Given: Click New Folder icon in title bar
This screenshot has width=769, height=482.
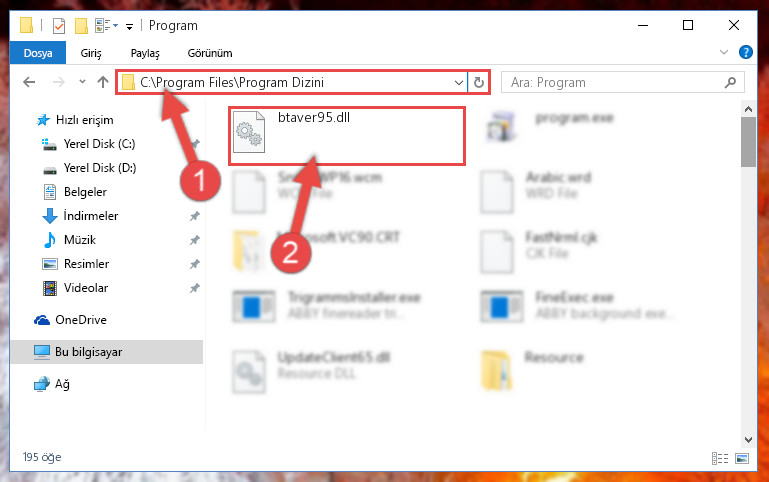Looking at the screenshot, I should coord(81,25).
